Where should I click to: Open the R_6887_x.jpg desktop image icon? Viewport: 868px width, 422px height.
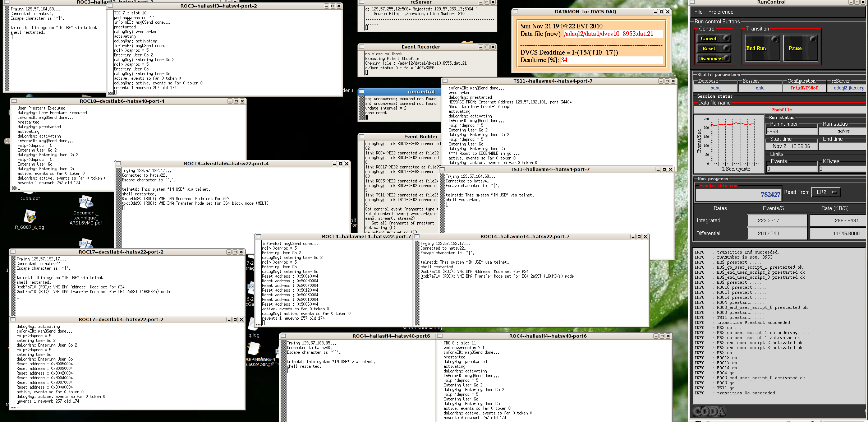click(x=30, y=217)
